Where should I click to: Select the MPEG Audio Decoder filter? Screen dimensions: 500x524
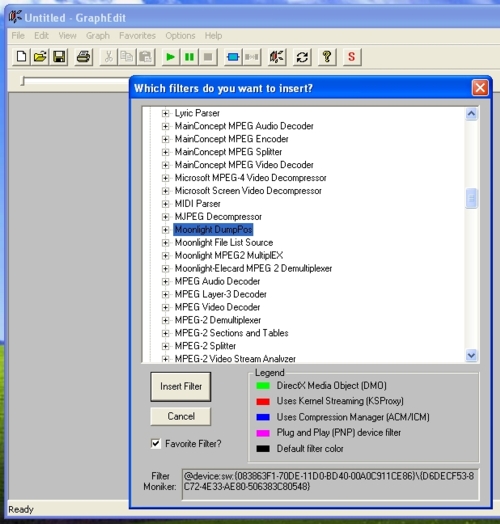click(217, 281)
